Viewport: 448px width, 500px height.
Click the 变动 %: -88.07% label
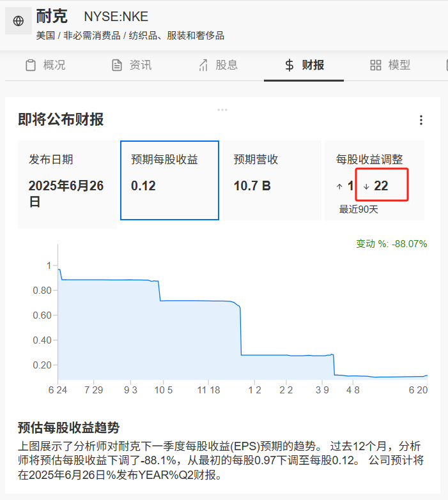pos(392,244)
